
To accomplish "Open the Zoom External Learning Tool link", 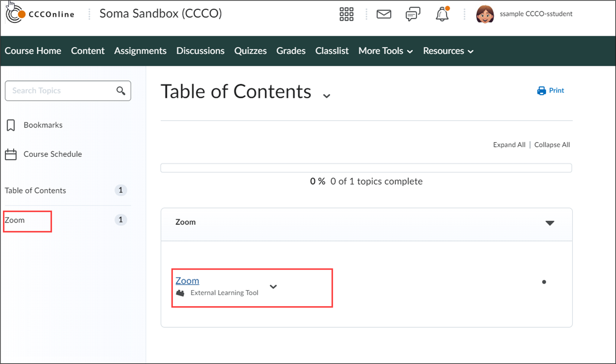I will tap(187, 281).
